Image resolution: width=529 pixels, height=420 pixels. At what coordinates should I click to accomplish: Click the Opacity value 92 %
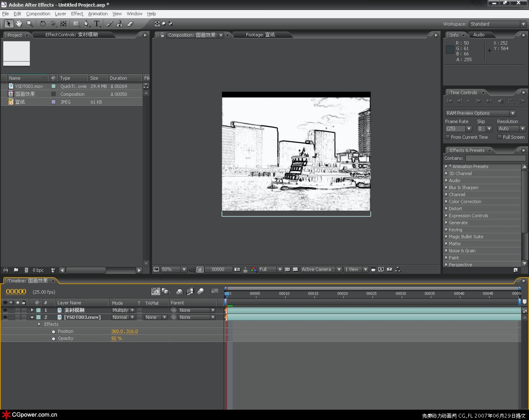(x=117, y=338)
